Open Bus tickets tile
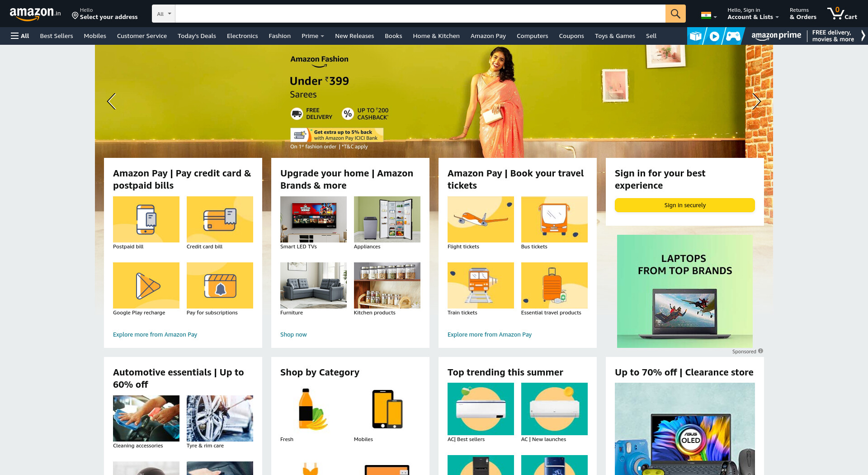868x475 pixels. pos(554,219)
